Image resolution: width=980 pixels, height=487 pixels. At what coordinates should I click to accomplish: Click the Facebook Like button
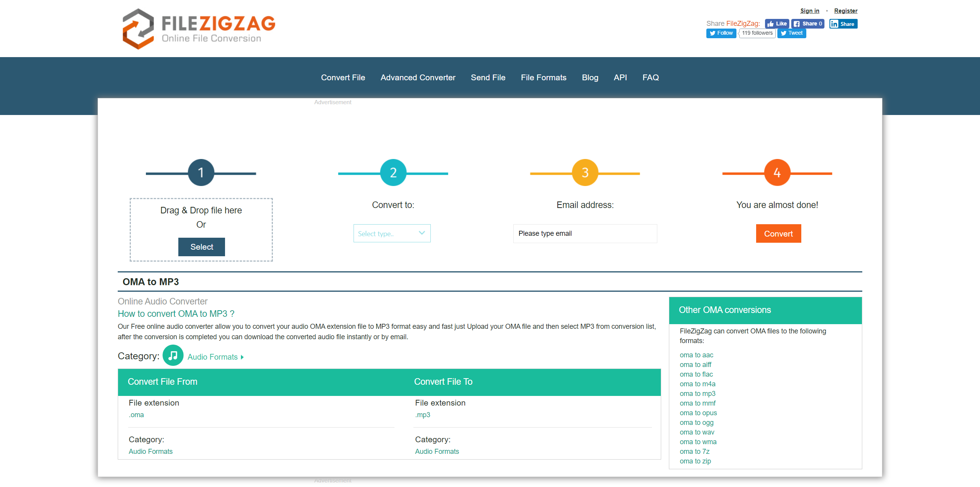777,24
